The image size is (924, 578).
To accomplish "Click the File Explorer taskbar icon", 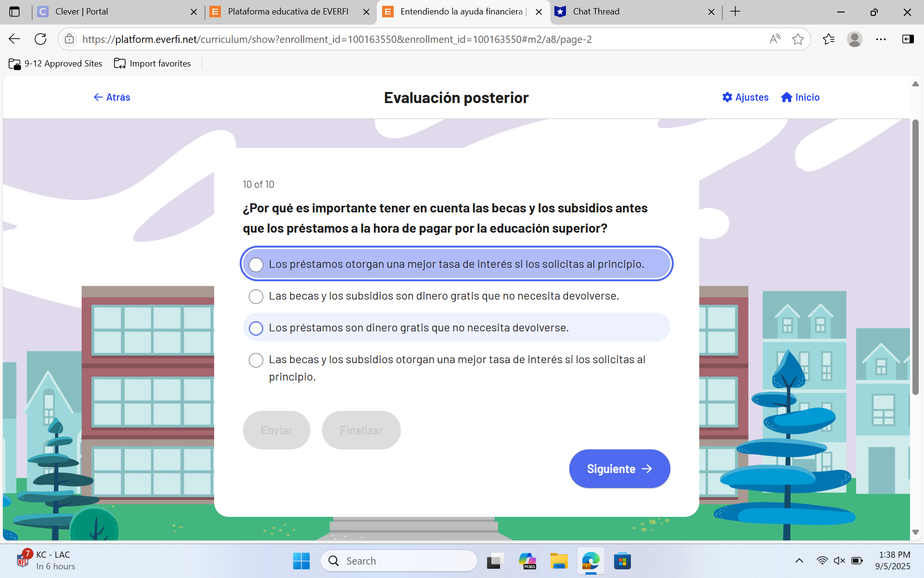I will tap(559, 561).
